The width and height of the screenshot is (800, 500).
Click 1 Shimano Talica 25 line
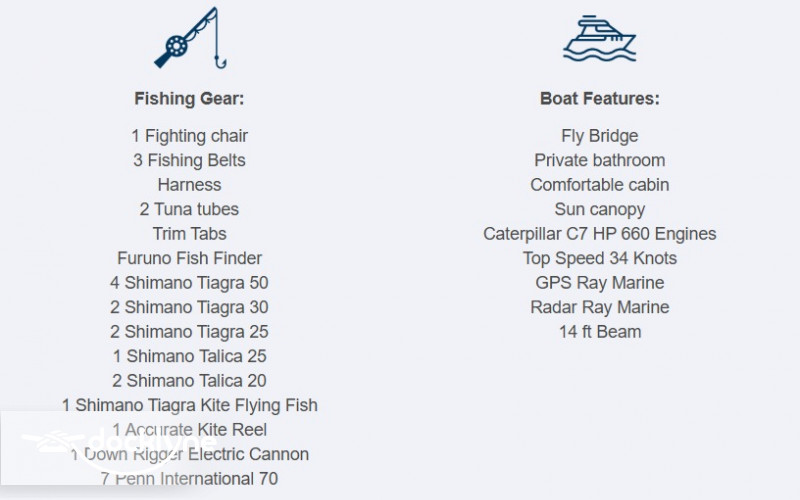[x=189, y=356]
